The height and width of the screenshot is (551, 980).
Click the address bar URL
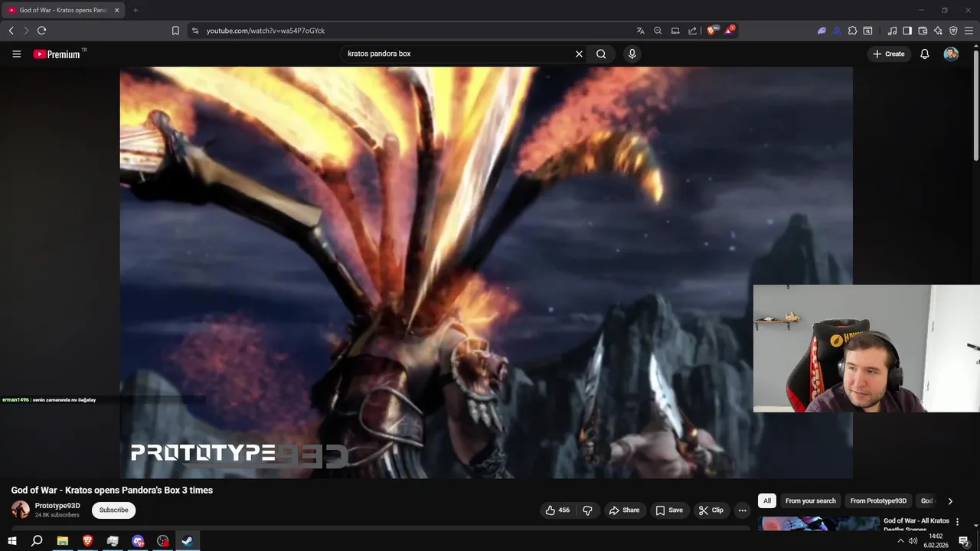[x=266, y=31]
